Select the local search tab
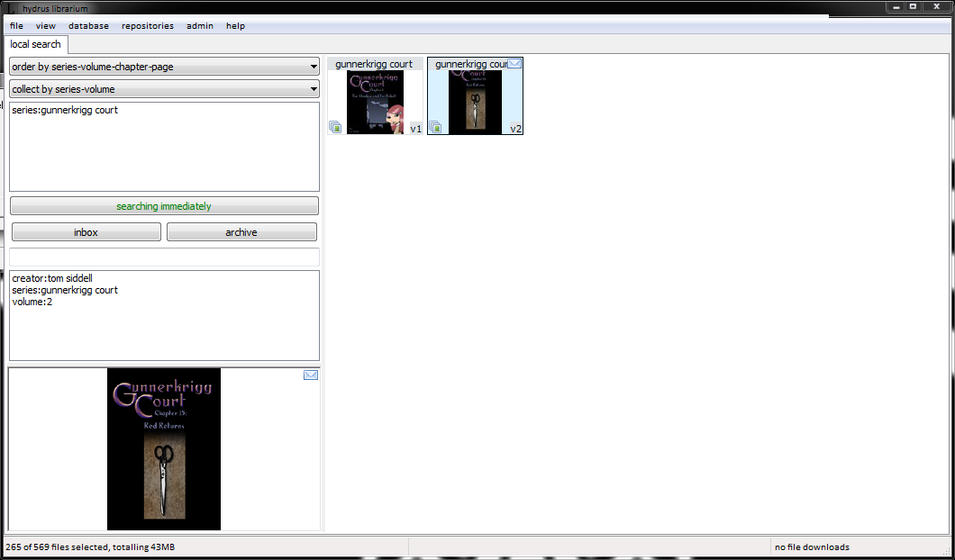Image resolution: width=955 pixels, height=560 pixels. (36, 44)
